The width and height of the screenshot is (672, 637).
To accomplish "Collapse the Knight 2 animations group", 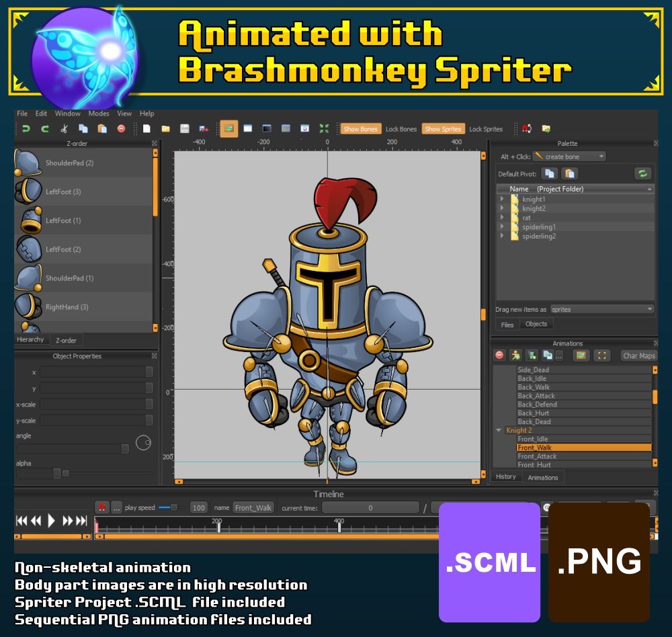I will pyautogui.click(x=498, y=430).
